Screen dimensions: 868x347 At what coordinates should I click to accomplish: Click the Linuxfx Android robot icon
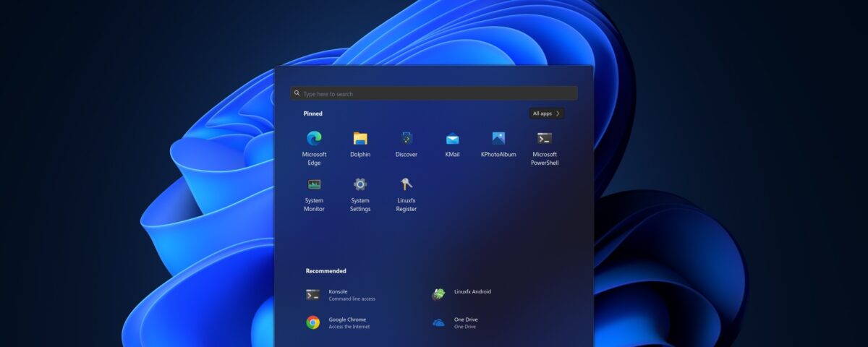coord(438,294)
